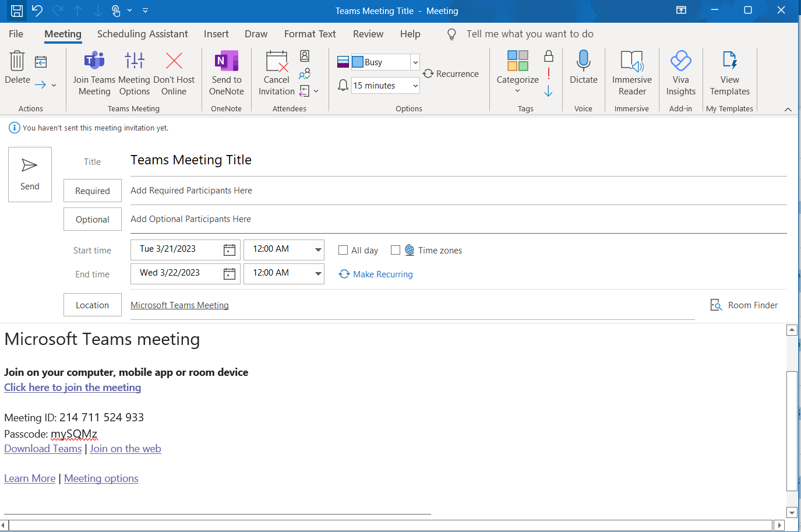This screenshot has height=532, width=801.
Task: Click the Join on the web link
Action: tap(125, 449)
